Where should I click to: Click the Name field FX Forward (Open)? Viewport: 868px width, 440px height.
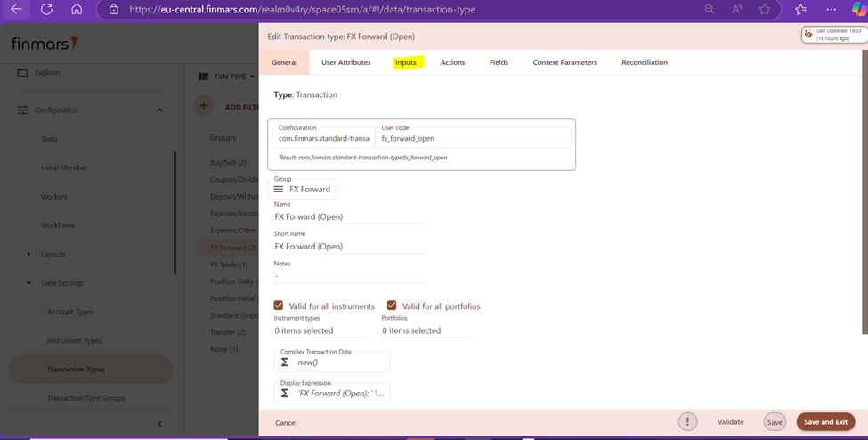point(350,216)
